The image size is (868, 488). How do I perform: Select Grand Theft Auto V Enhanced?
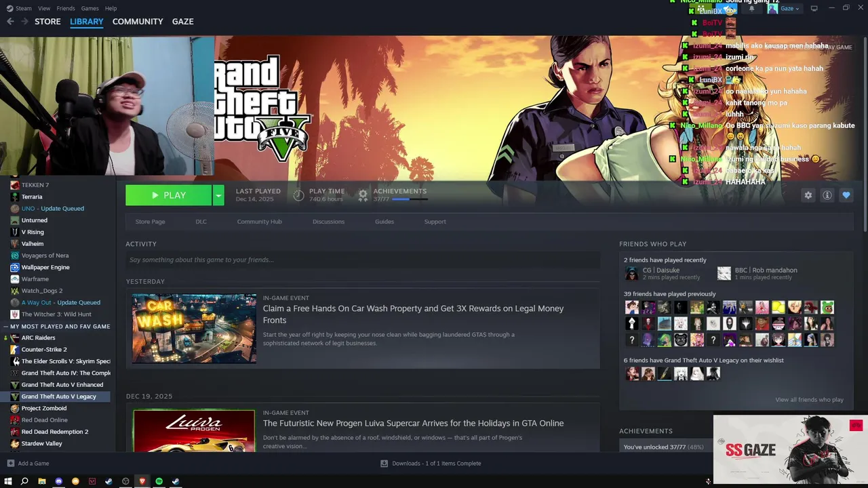62,385
